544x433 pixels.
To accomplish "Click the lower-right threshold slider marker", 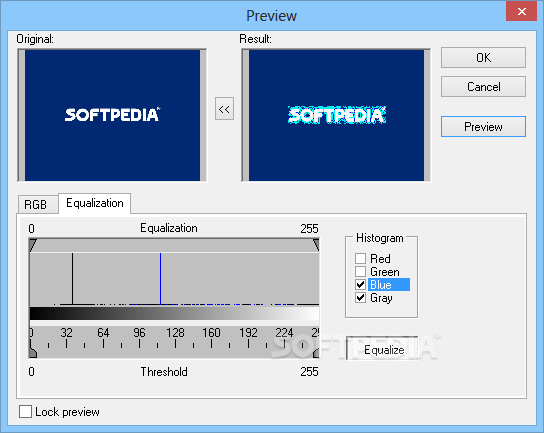I will point(316,352).
